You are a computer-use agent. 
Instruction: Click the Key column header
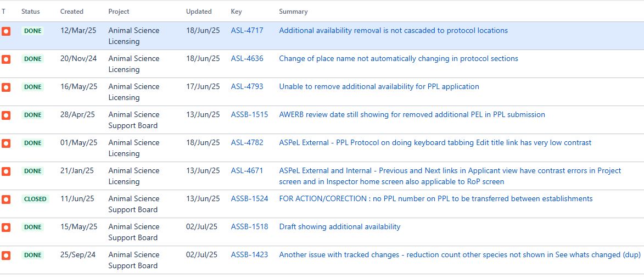(x=236, y=12)
